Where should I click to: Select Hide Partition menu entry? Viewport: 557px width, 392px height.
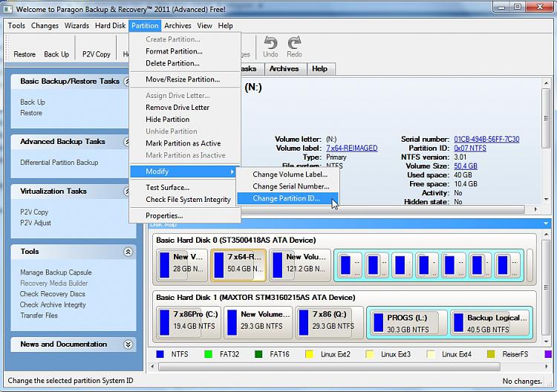click(185, 120)
